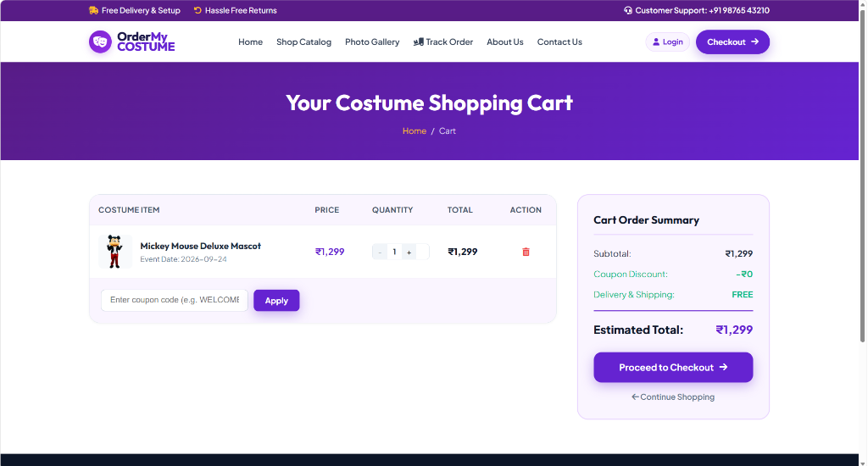
Task: Click Proceed to Checkout button
Action: 673,368
